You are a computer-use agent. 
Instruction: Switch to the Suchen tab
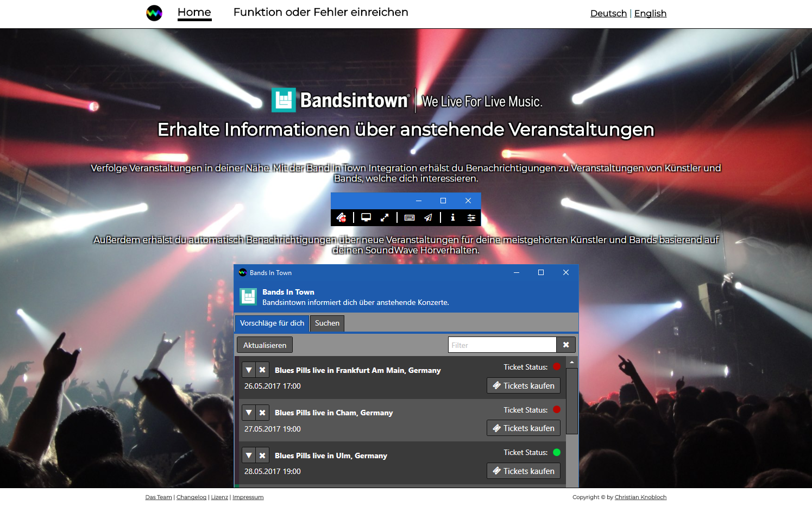point(327,323)
